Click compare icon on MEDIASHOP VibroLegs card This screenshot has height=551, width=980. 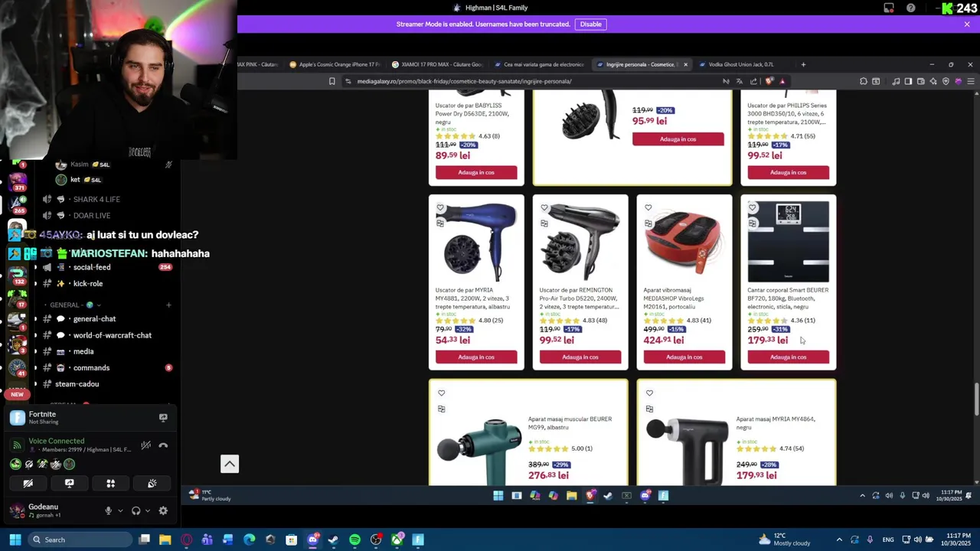tap(648, 223)
